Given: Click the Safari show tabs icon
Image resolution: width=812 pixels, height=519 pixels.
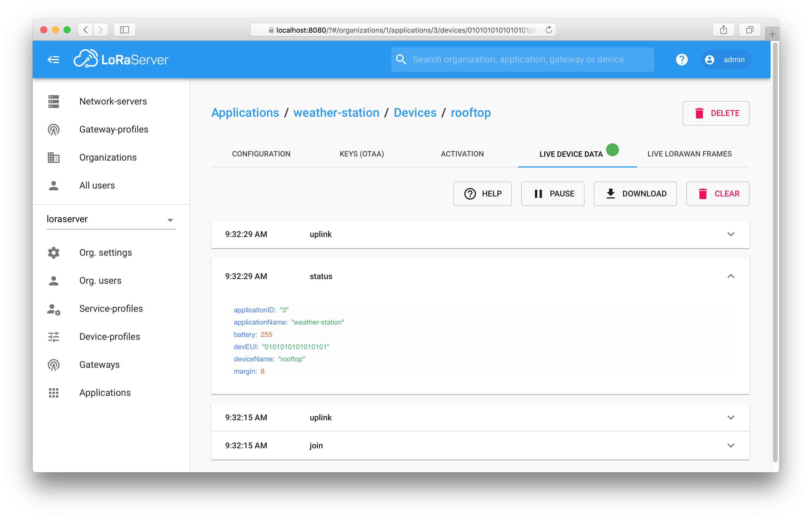Looking at the screenshot, I should coord(749,30).
